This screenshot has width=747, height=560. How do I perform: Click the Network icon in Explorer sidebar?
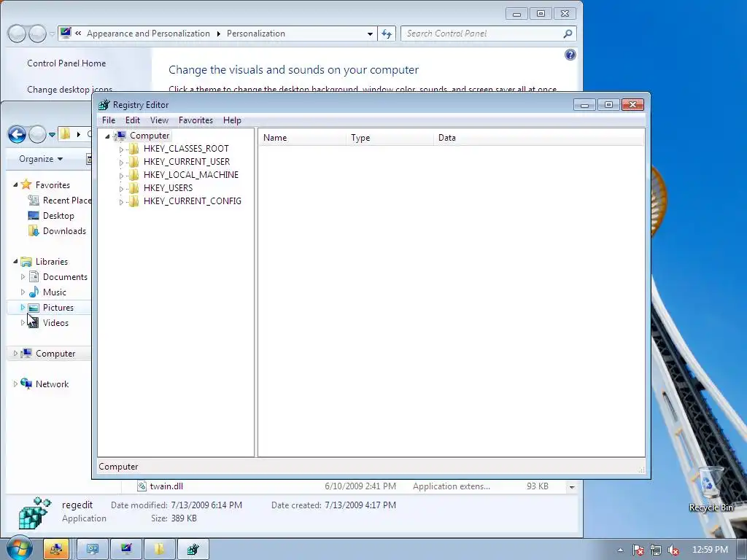click(x=27, y=384)
